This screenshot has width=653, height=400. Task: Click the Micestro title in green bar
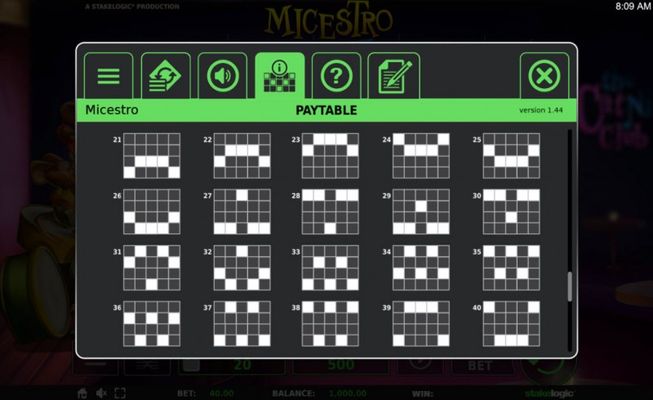coord(112,110)
